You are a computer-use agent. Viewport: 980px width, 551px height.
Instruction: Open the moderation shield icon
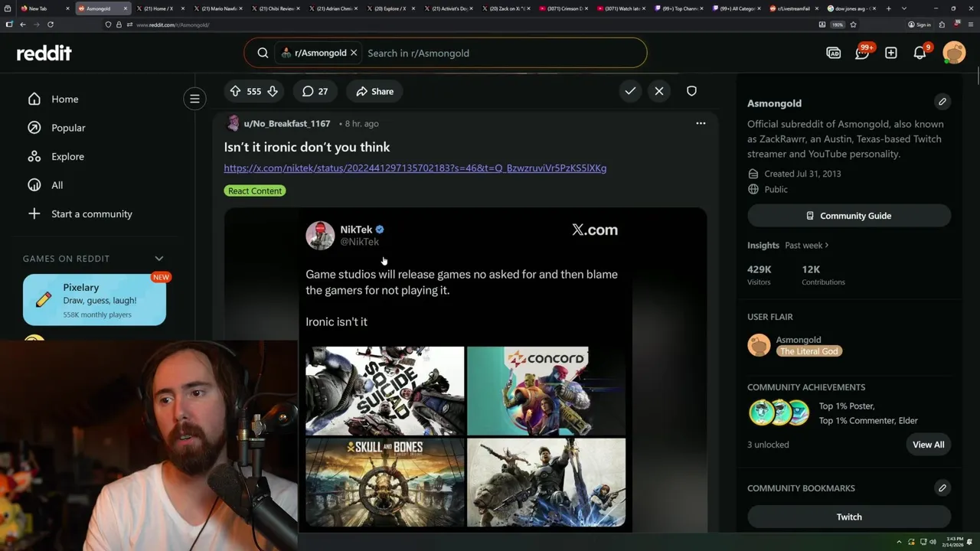click(691, 91)
